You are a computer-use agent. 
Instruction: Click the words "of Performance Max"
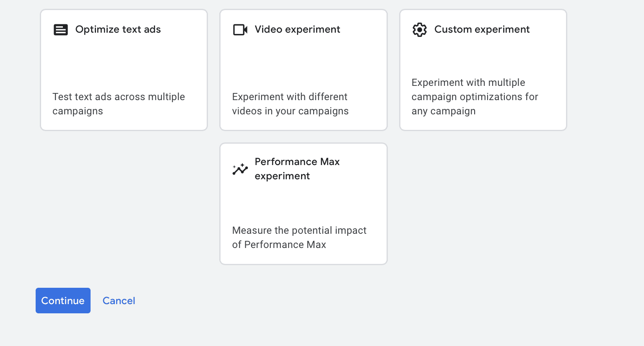[279, 245]
